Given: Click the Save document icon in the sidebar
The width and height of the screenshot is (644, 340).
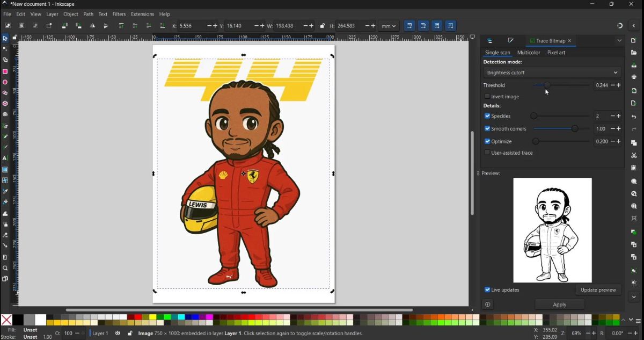Looking at the screenshot, I should tap(634, 64).
